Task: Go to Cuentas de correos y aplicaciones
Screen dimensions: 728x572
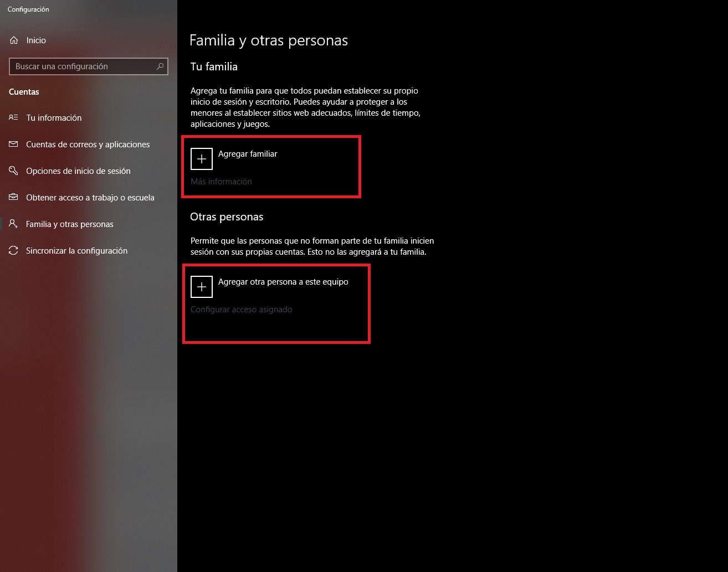Action: coord(89,145)
